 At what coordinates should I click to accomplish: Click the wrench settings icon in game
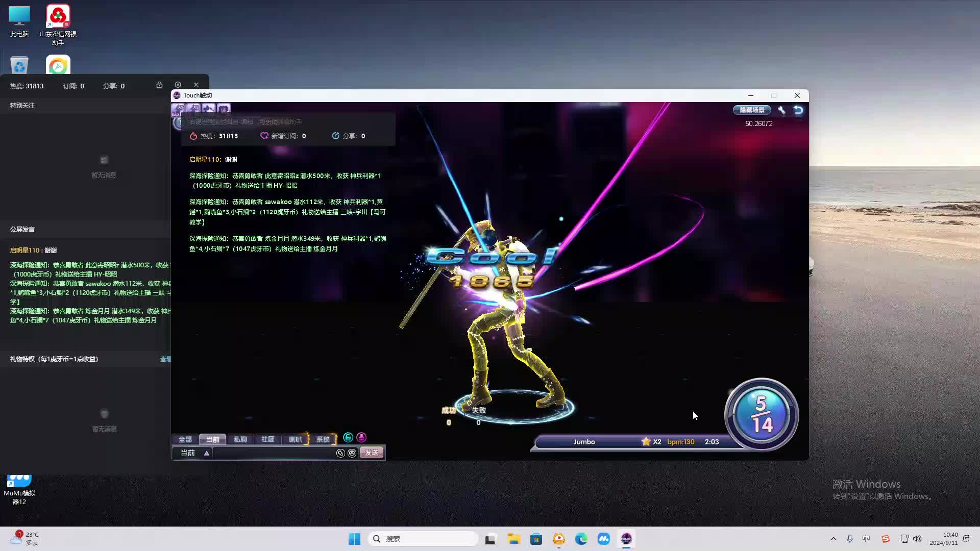pyautogui.click(x=781, y=110)
